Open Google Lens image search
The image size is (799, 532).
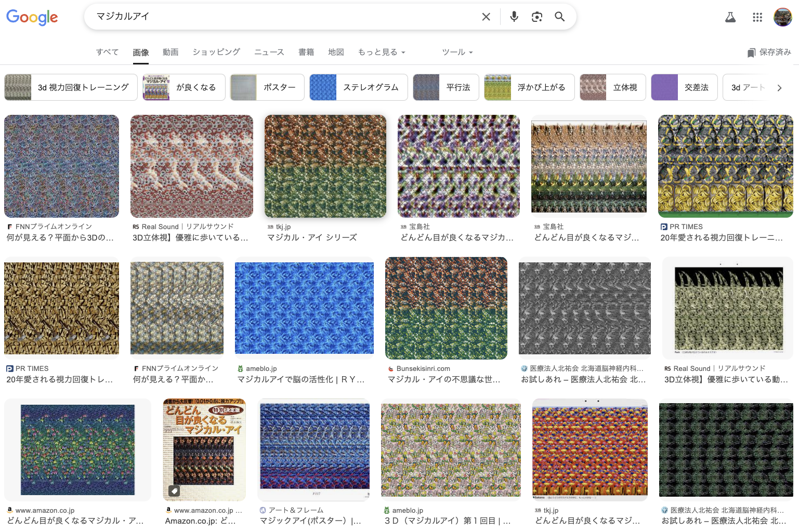536,17
